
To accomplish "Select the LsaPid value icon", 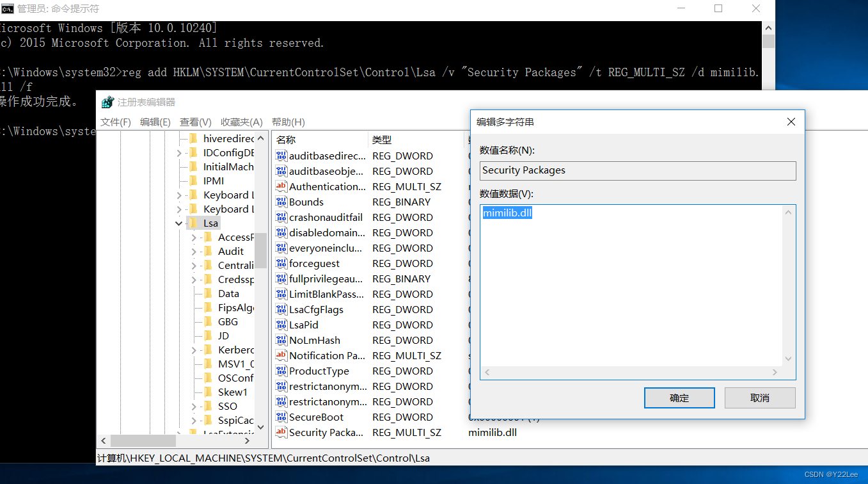I will click(281, 325).
